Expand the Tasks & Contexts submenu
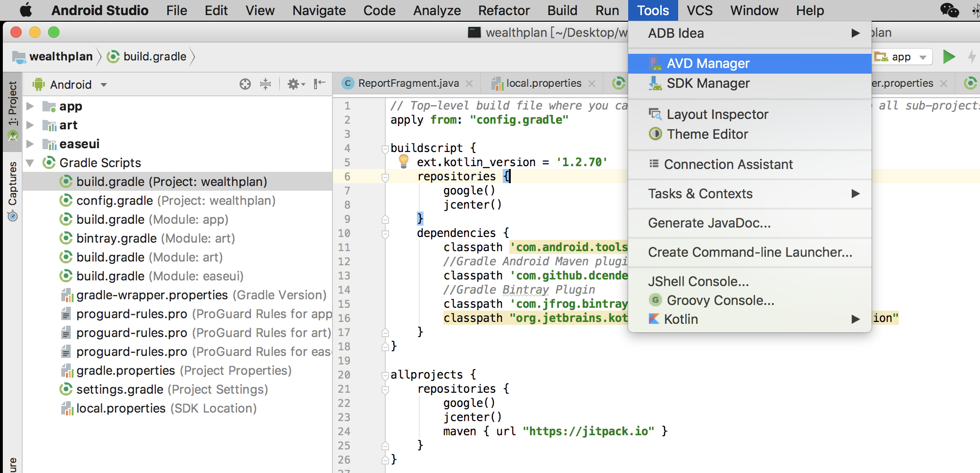 749,194
